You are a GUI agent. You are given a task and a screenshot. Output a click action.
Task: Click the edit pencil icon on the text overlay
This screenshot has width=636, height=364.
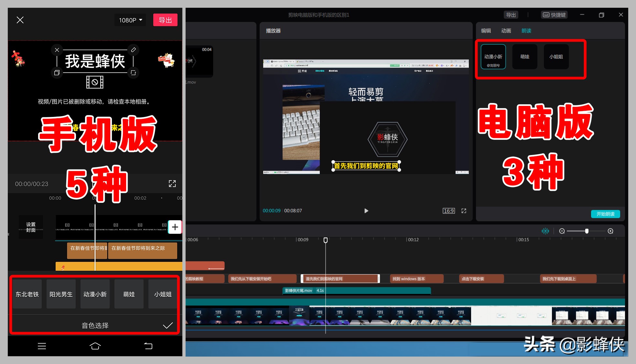coord(134,50)
